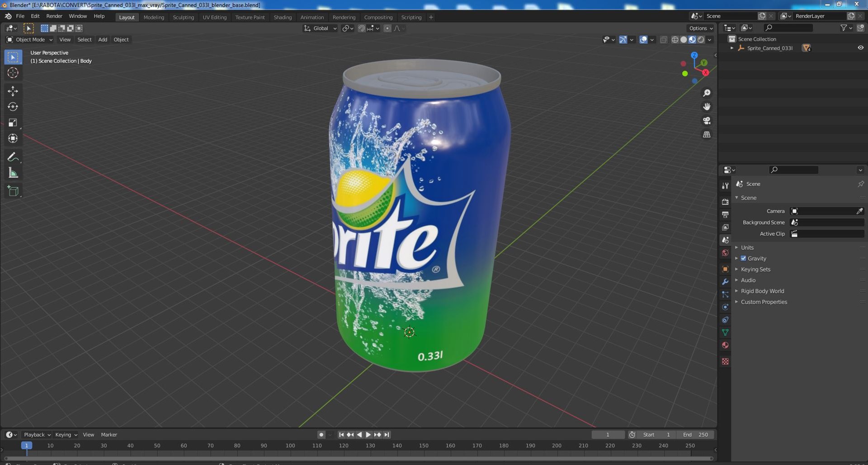The image size is (868, 465).
Task: Toggle X-ray view mode
Action: click(x=663, y=40)
